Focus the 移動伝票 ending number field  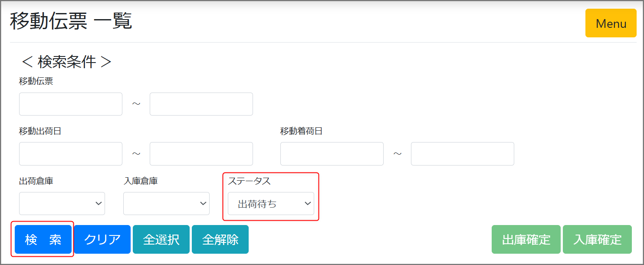pos(201,104)
